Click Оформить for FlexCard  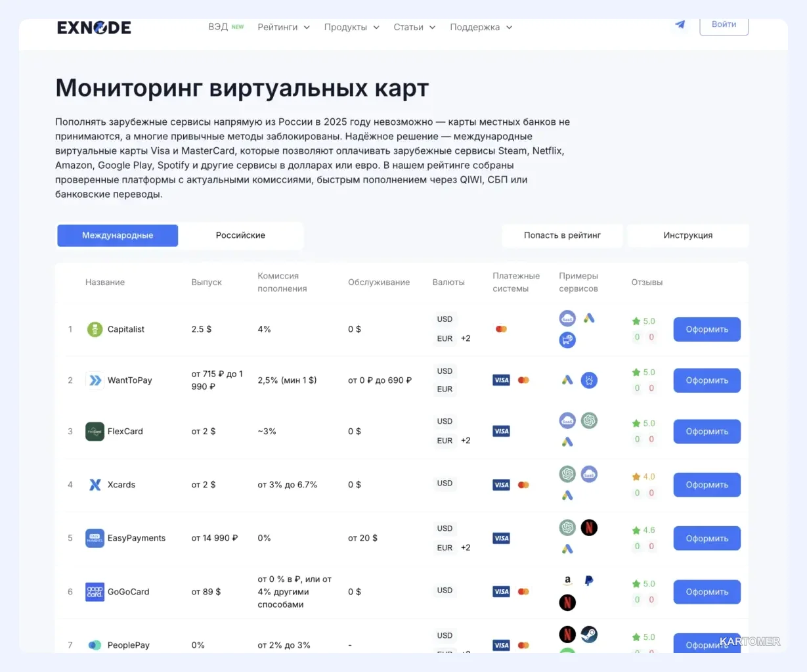(x=707, y=432)
